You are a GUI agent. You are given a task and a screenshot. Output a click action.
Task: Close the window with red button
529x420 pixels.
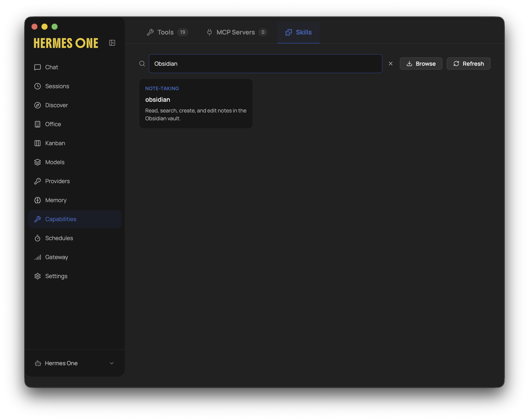(35, 26)
